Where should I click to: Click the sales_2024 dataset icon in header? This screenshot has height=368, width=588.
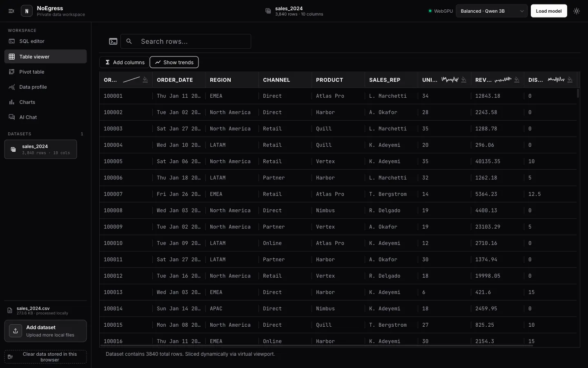pyautogui.click(x=268, y=11)
